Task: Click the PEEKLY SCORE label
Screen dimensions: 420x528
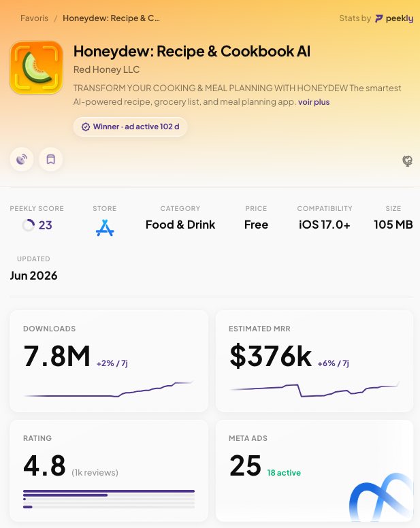Action: coord(37,208)
